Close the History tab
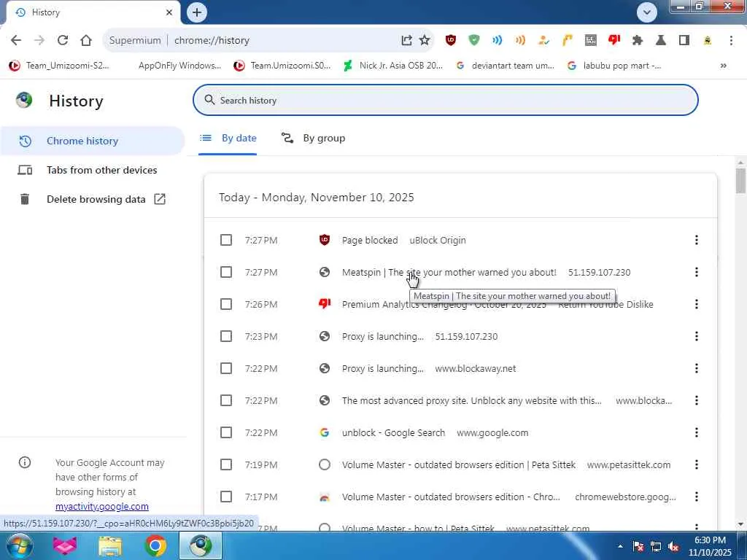747x560 pixels. (169, 12)
